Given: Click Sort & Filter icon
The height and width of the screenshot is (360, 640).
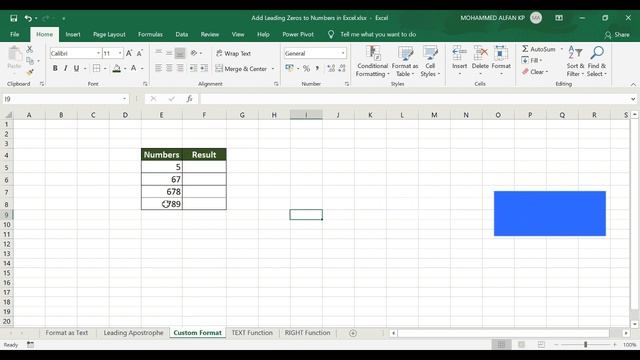Looking at the screenshot, I should point(576,53).
